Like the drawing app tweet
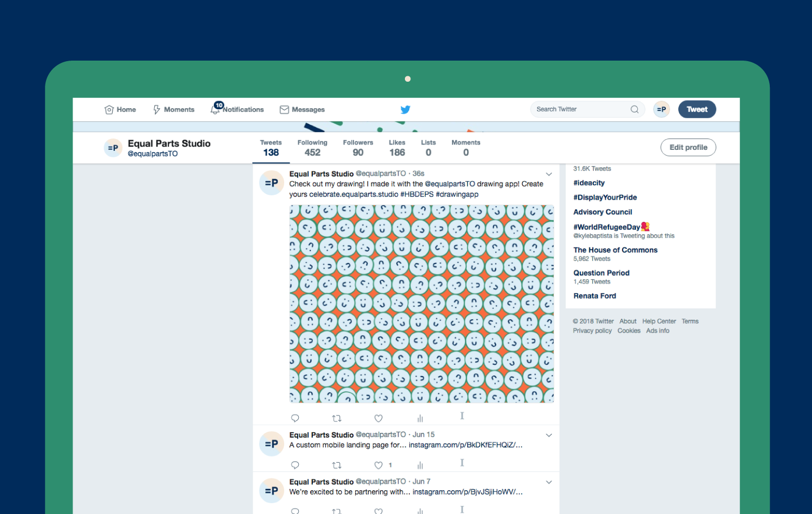812x514 pixels. pyautogui.click(x=378, y=418)
